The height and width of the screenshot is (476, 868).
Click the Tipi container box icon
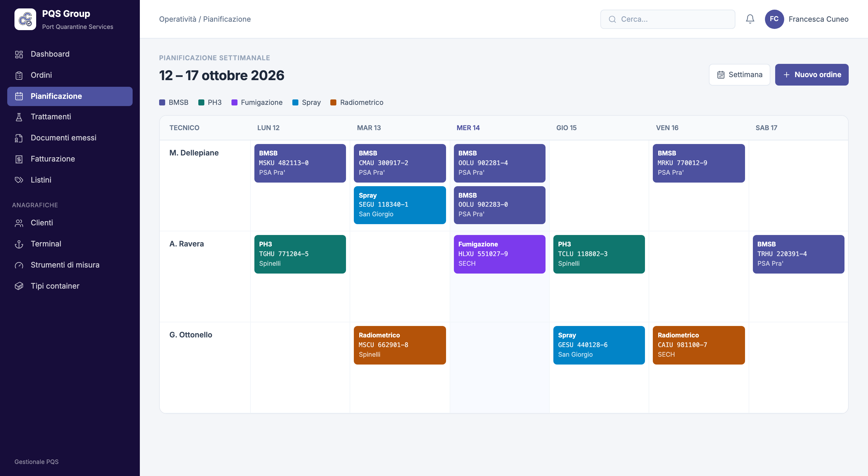[x=19, y=286]
